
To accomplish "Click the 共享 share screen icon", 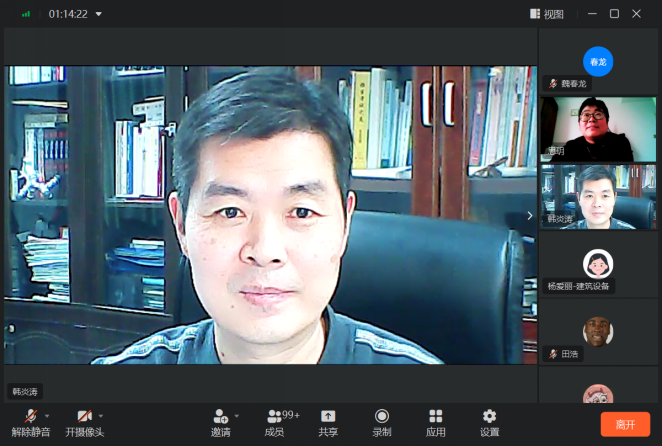I will [328, 416].
